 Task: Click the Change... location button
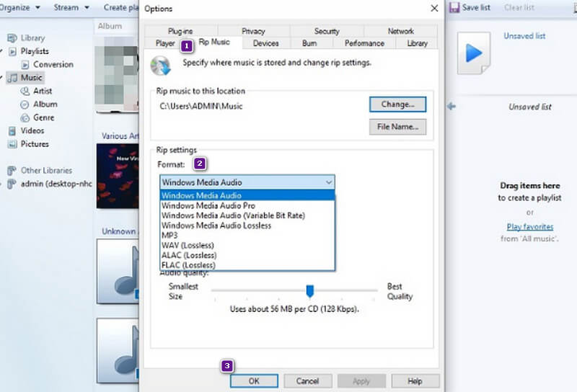point(397,104)
